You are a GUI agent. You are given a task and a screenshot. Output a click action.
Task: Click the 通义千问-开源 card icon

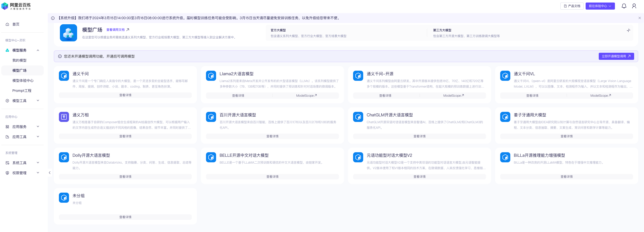click(358, 76)
